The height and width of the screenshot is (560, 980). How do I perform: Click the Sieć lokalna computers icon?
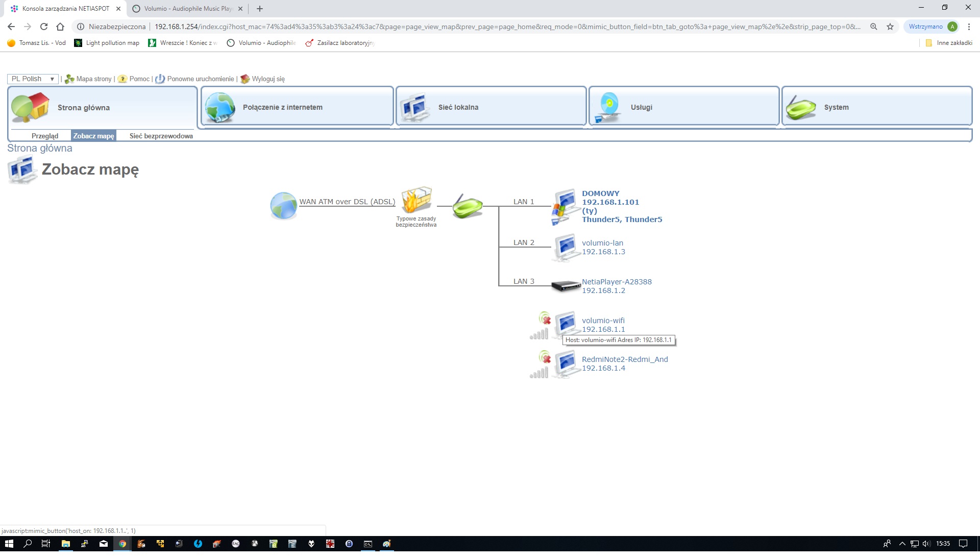tap(414, 107)
